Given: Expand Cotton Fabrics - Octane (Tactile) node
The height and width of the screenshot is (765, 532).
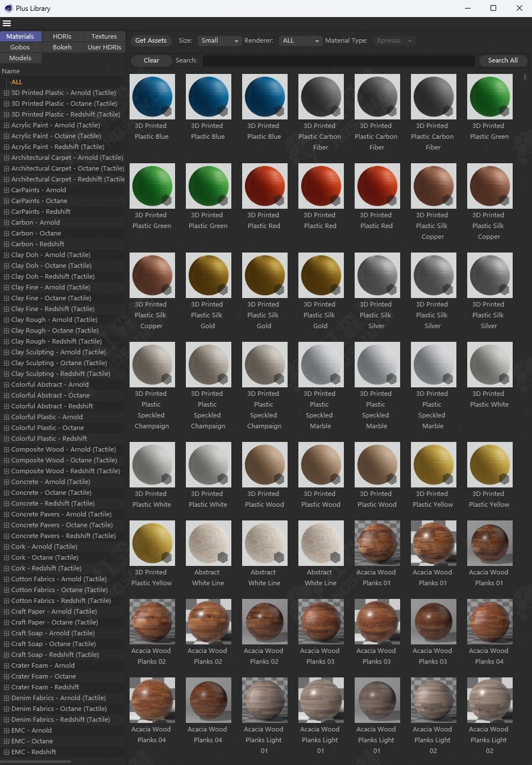Looking at the screenshot, I should pyautogui.click(x=6, y=590).
